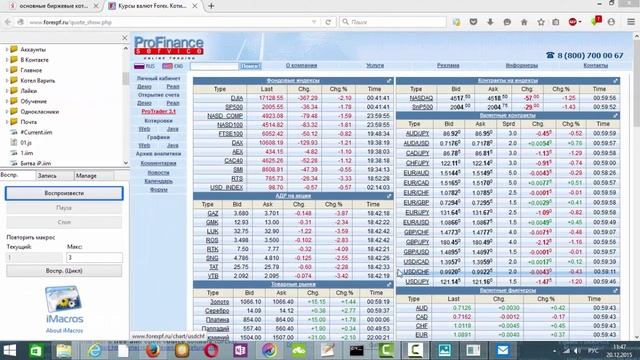This screenshot has width=640, height=360.
Task: Open the Реклама site menu
Action: click(448, 65)
